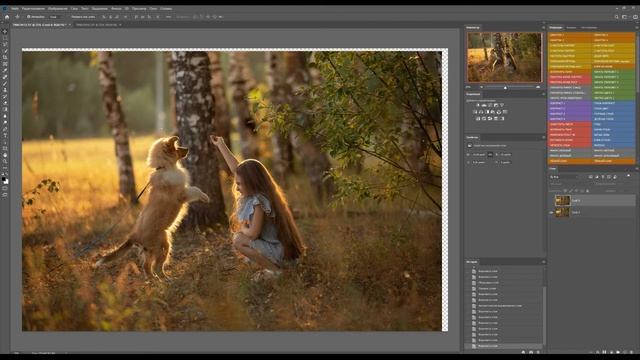Image resolution: width=640 pixels, height=360 pixels.
Task: Click the Navigator preview thumbnail
Action: (504, 57)
